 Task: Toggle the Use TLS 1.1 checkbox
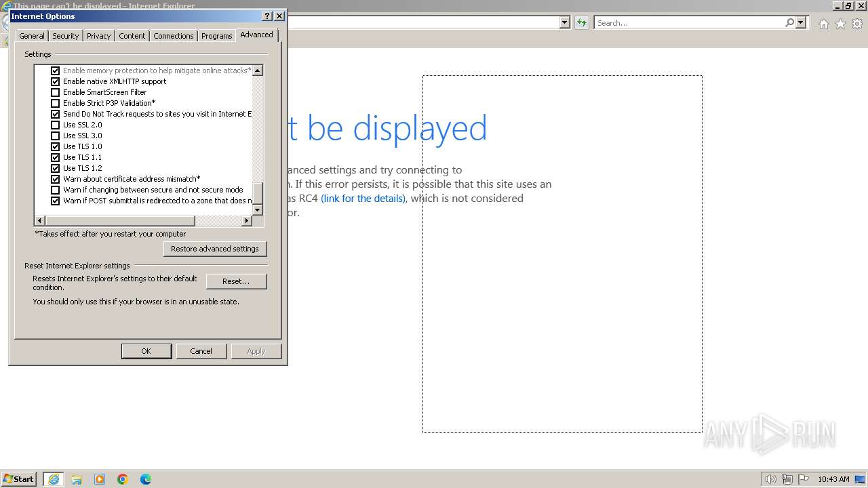(56, 157)
